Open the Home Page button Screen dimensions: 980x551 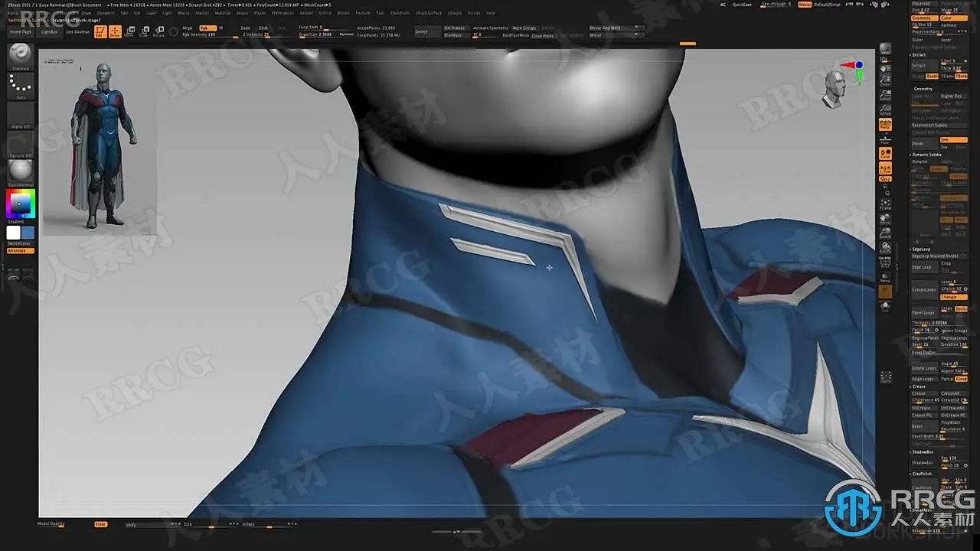[21, 32]
